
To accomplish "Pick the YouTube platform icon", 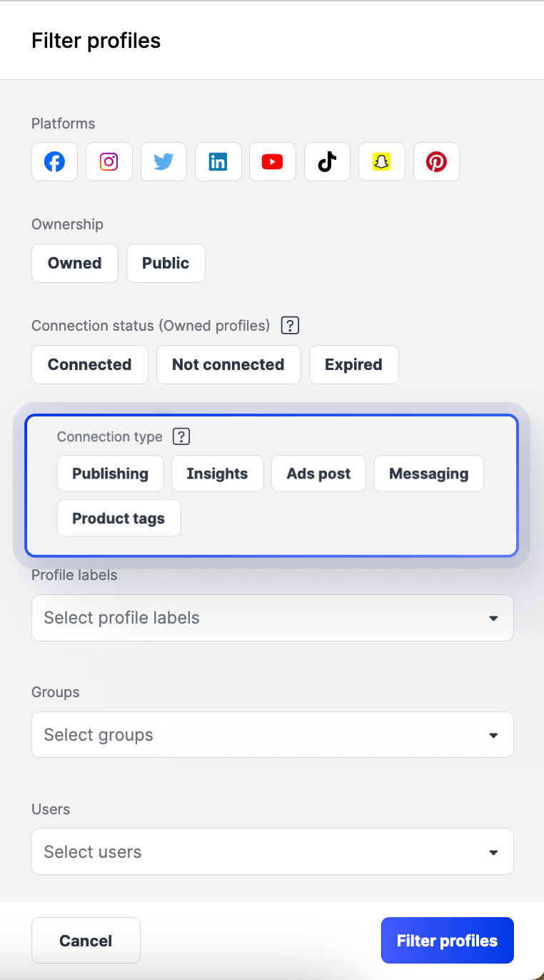I will (x=272, y=162).
